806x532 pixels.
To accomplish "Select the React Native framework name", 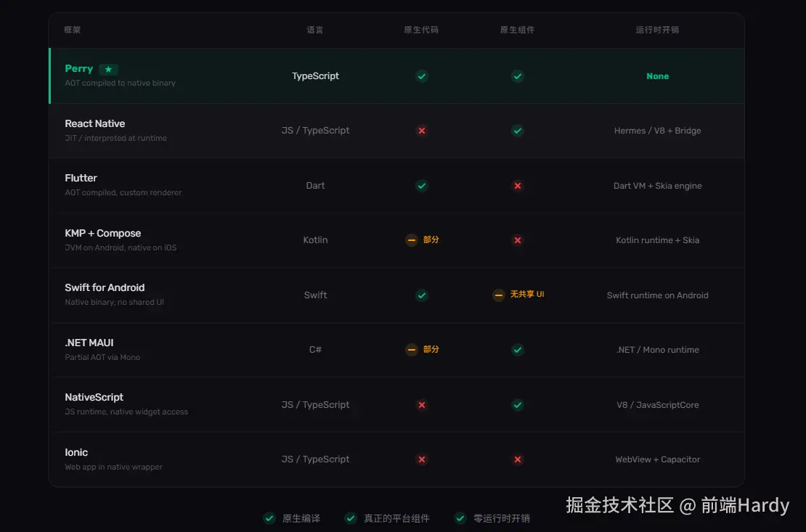I will tap(94, 123).
